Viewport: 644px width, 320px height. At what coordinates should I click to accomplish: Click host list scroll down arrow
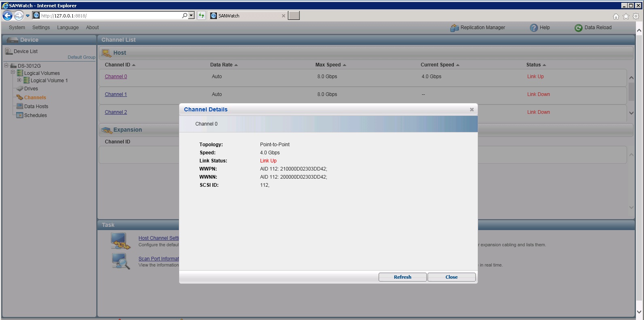(x=631, y=113)
